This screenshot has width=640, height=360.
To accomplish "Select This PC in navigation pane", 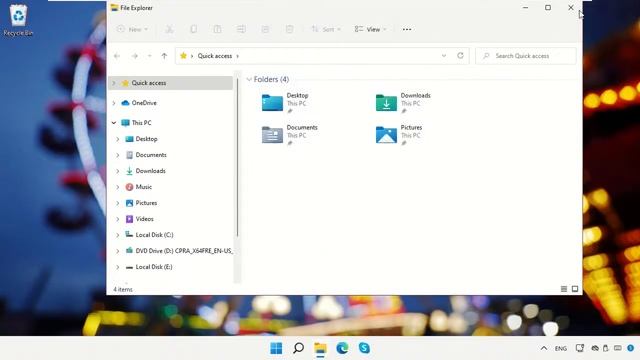I will [x=141, y=122].
